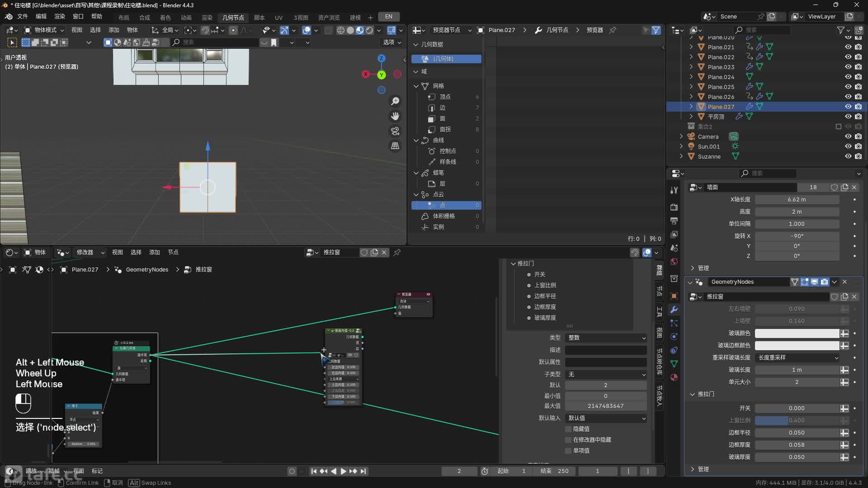Click the new scene icon next to Scene

[771, 17]
